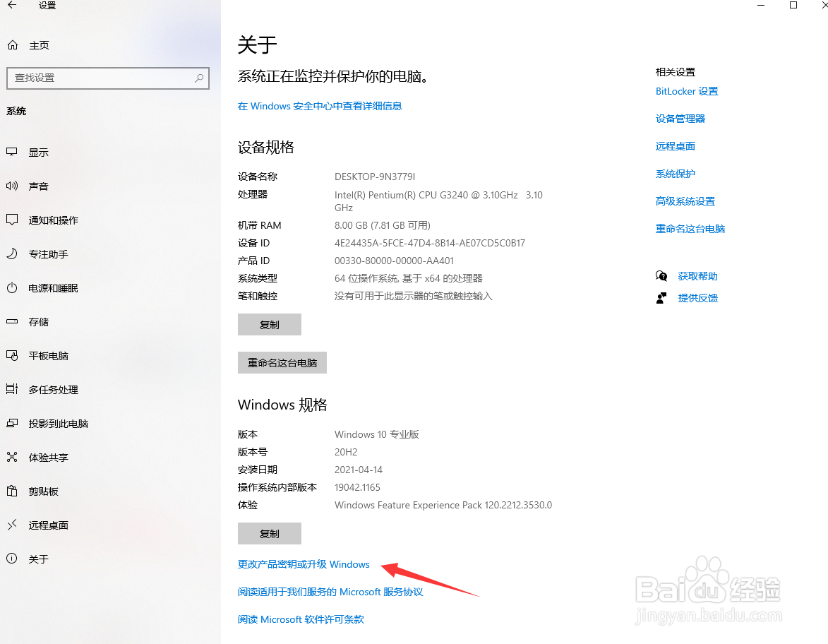Click device name value DESKTOP-9N3779I
828x644 pixels.
tap(375, 177)
